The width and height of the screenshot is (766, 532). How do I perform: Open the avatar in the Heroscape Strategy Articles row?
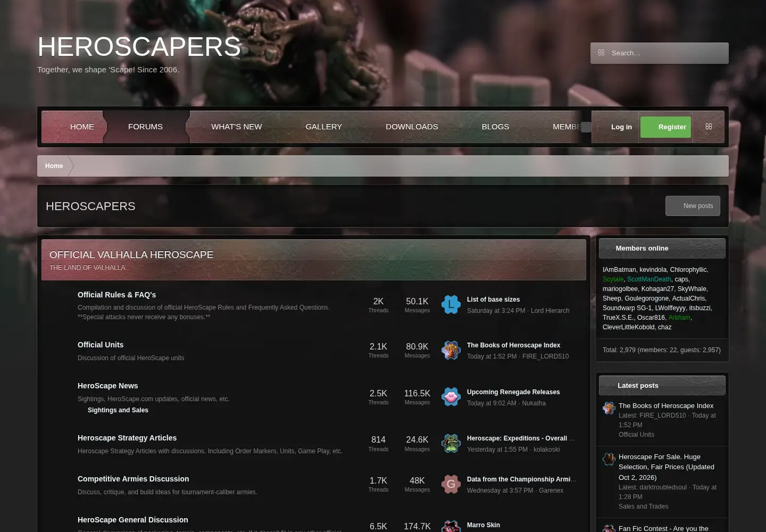coord(451,443)
